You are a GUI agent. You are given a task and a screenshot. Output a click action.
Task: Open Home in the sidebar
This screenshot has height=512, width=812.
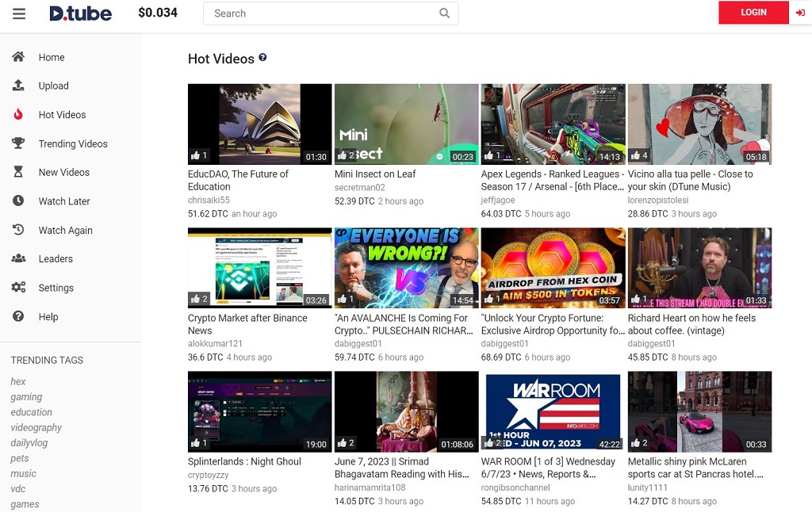(x=52, y=57)
